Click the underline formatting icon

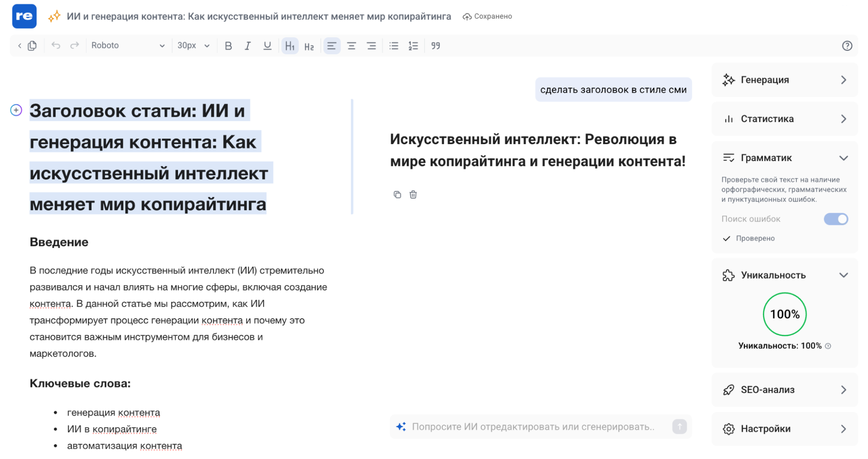tap(267, 46)
